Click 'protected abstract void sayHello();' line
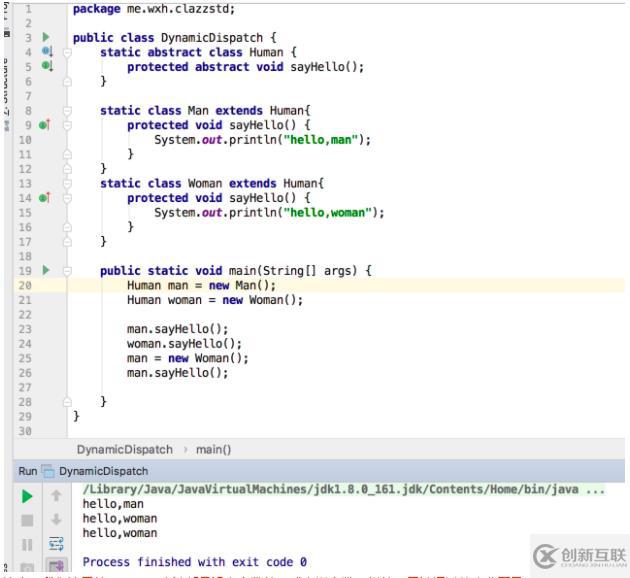 click(245, 67)
